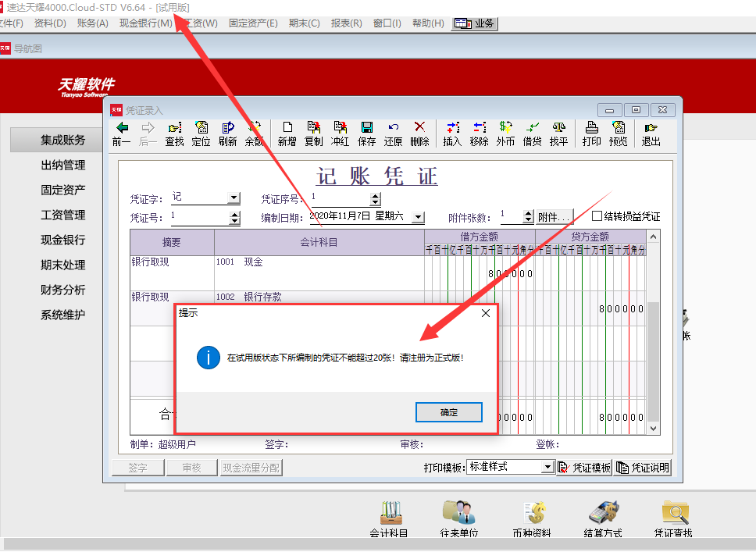The height and width of the screenshot is (552, 756).
Task: Create a new voucher with 新增 icon
Action: (287, 134)
